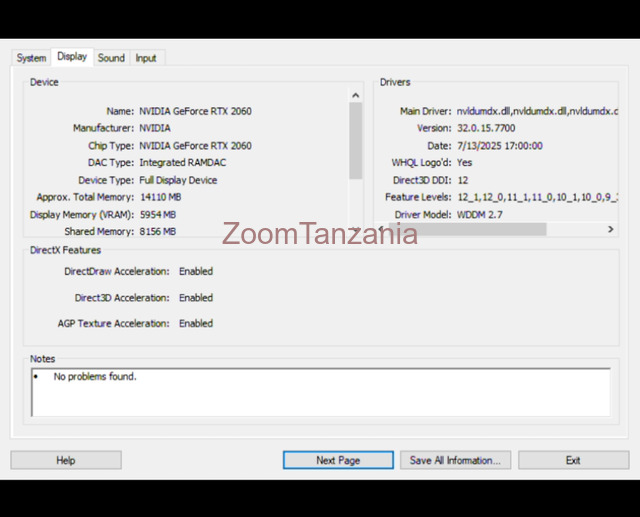Screen dimensions: 640x517
Task: Click the Chip Type value text
Action: pyautogui.click(x=196, y=146)
